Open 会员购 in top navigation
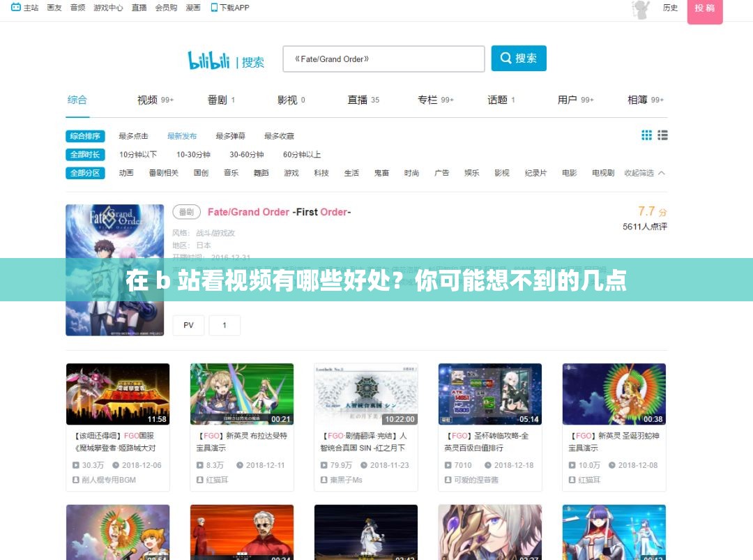The image size is (753, 560). 166,8
